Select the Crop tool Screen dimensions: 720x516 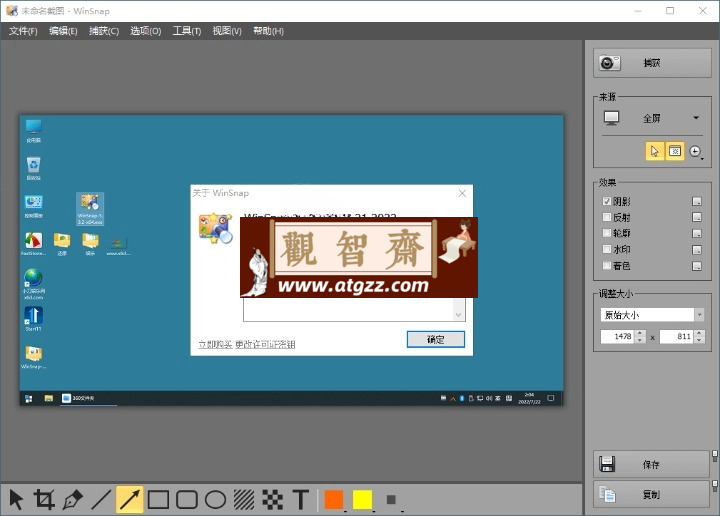pyautogui.click(x=45, y=499)
